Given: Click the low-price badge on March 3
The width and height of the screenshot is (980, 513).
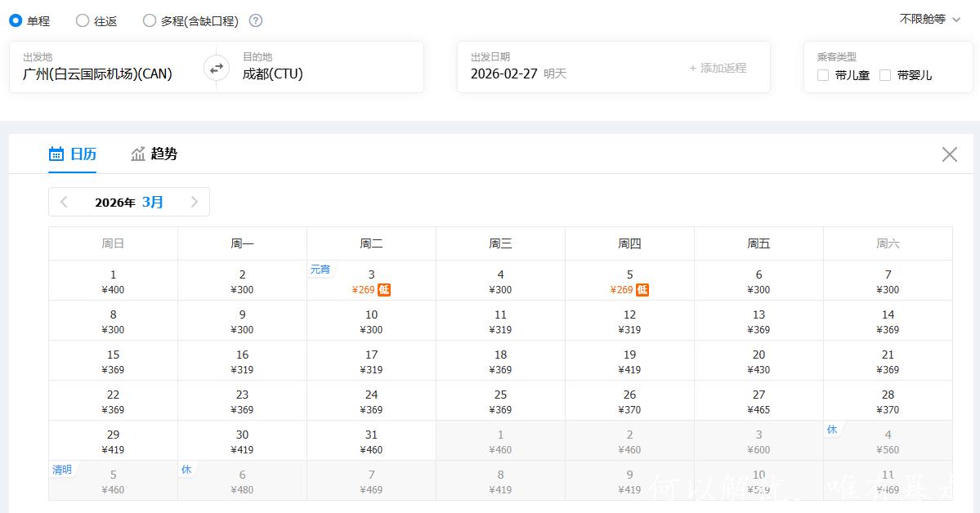Looking at the screenshot, I should click(x=384, y=290).
